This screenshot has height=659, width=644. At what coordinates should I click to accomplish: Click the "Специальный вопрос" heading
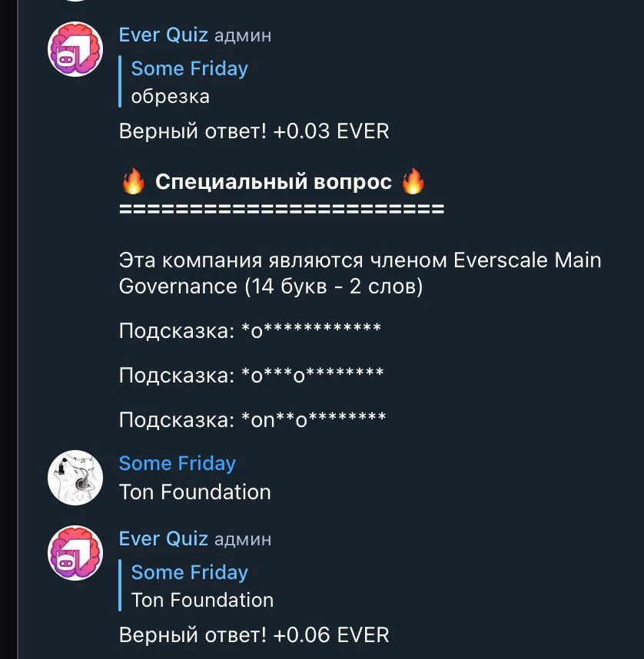tap(274, 182)
